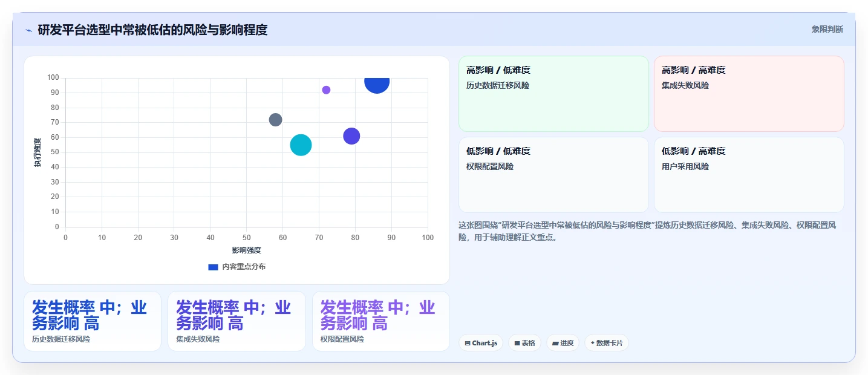The width and height of the screenshot is (868, 375).
Task: Click the icon inside 表格 tag
Action: pyautogui.click(x=517, y=344)
